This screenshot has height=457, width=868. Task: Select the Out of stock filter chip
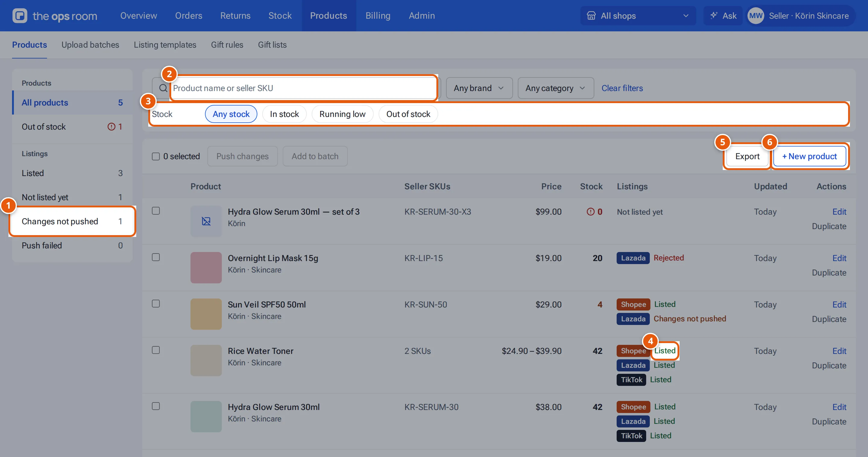point(408,114)
